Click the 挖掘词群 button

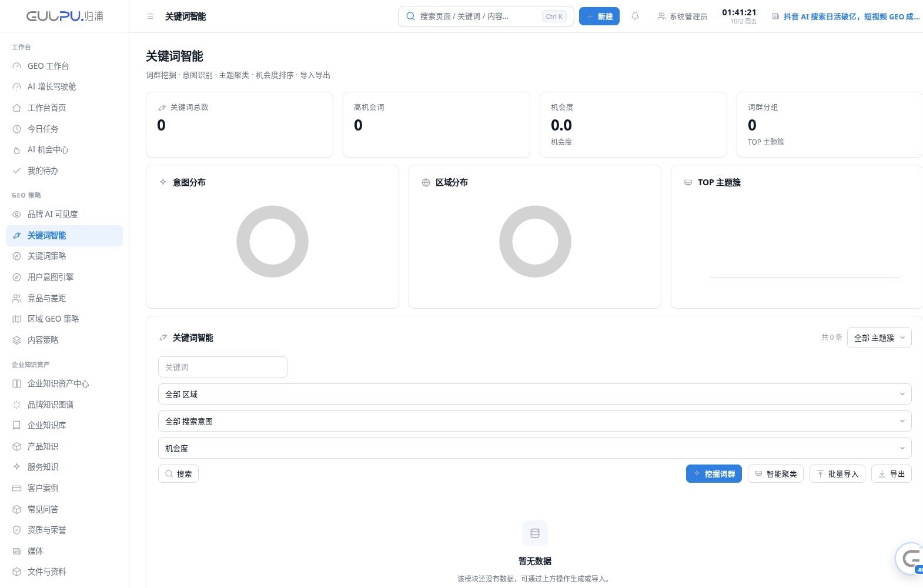coord(714,474)
